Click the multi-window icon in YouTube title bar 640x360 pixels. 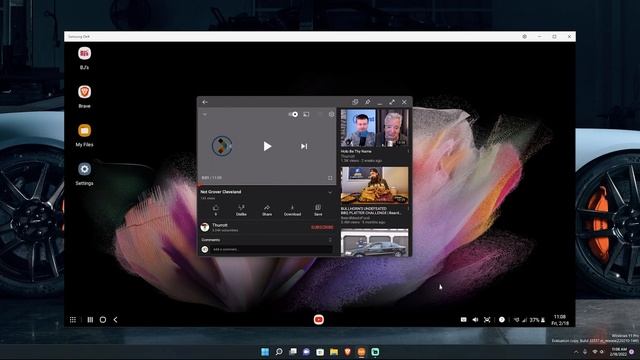tap(355, 102)
